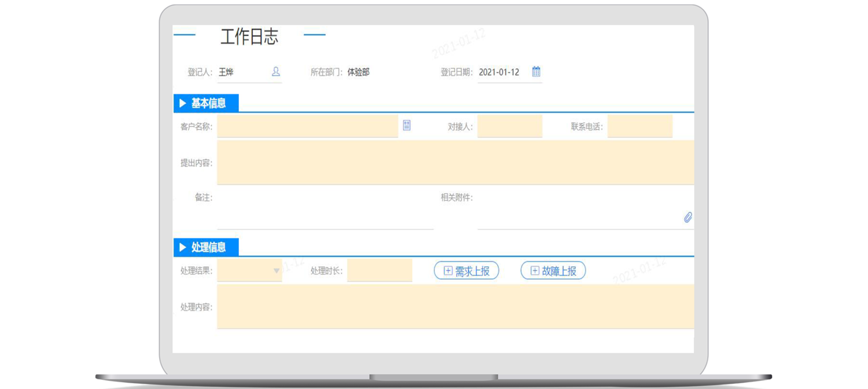Focus the 客户名称 input field
This screenshot has height=389, width=868.
pos(307,126)
